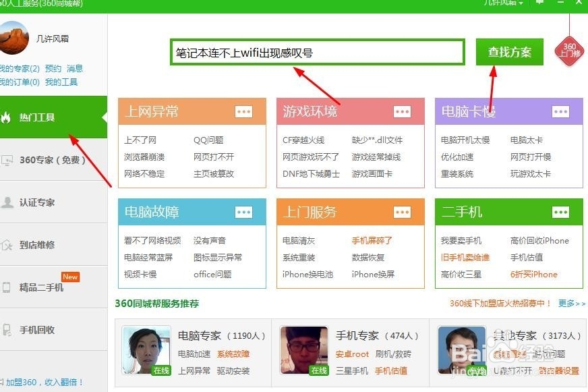Click the CF穿越火线 item

(x=303, y=140)
